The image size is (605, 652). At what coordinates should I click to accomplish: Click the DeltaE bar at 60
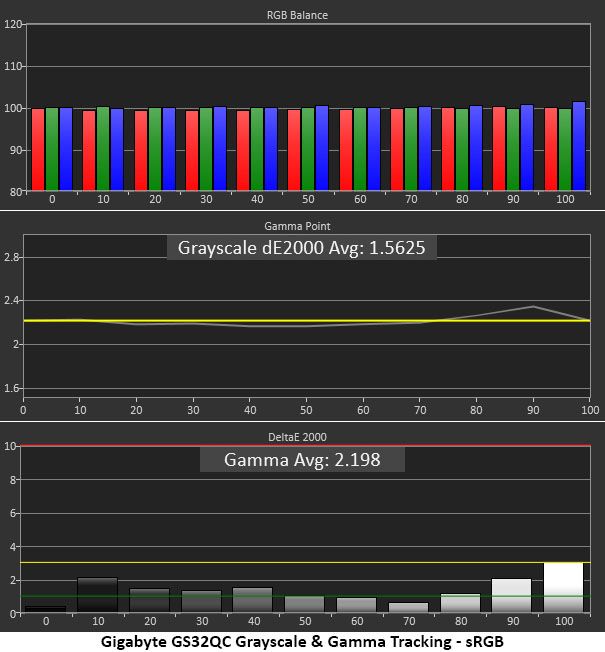[356, 605]
